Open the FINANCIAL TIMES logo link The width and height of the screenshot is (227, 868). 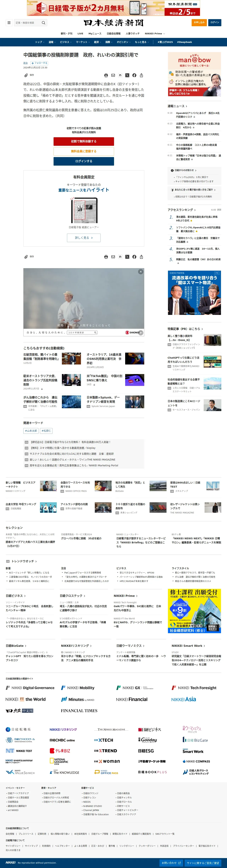[79, 711]
